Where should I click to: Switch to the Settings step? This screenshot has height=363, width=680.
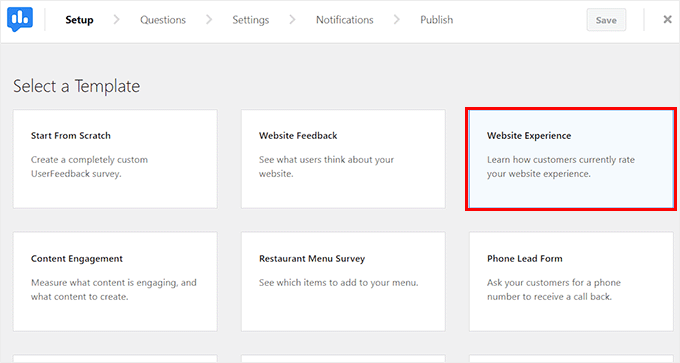(251, 20)
